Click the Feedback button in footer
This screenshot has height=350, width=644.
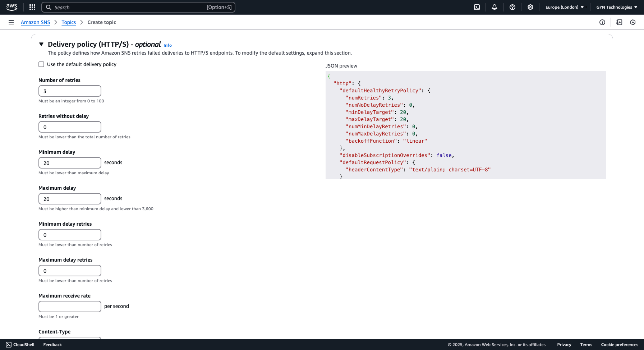coord(52,345)
